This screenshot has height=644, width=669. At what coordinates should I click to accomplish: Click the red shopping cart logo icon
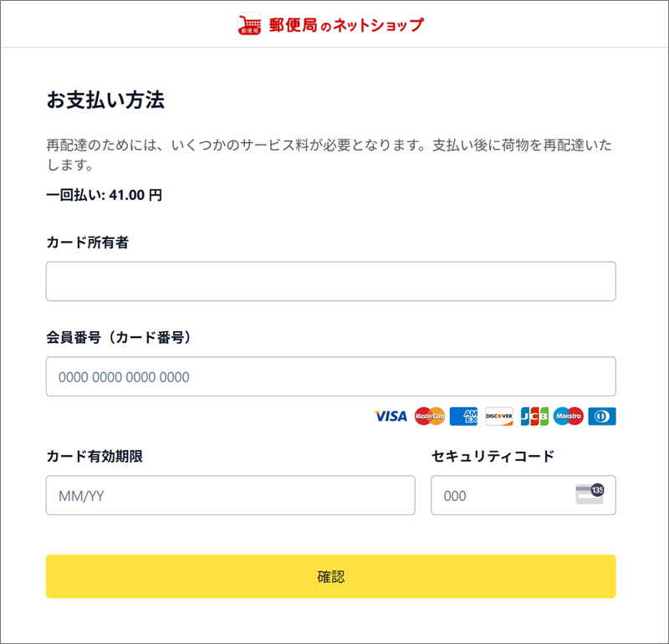click(x=249, y=24)
